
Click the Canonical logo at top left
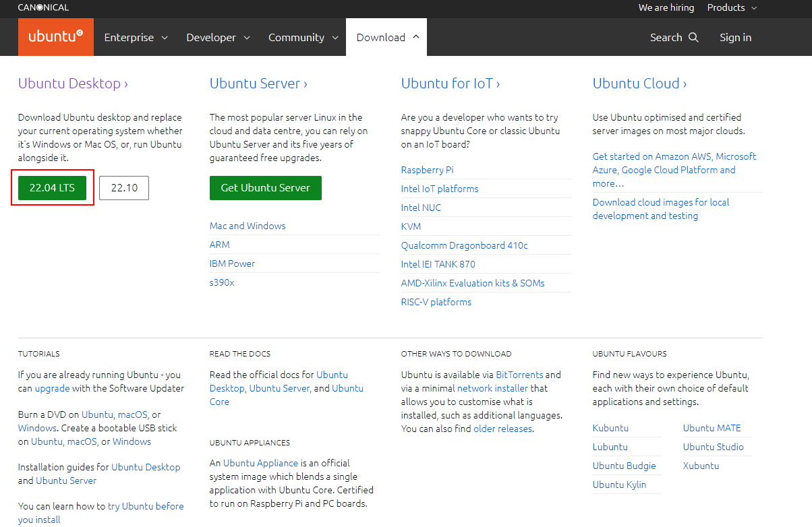(43, 8)
